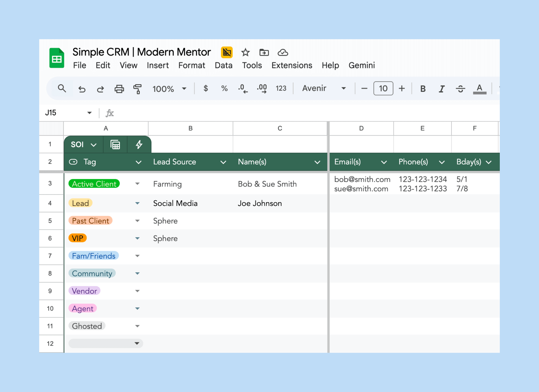Click the table calculator icon beside SOI
The height and width of the screenshot is (392, 539).
115,144
